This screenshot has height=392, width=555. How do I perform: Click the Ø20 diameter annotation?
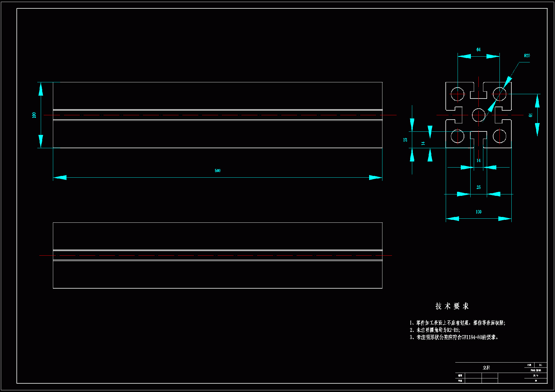click(x=527, y=55)
